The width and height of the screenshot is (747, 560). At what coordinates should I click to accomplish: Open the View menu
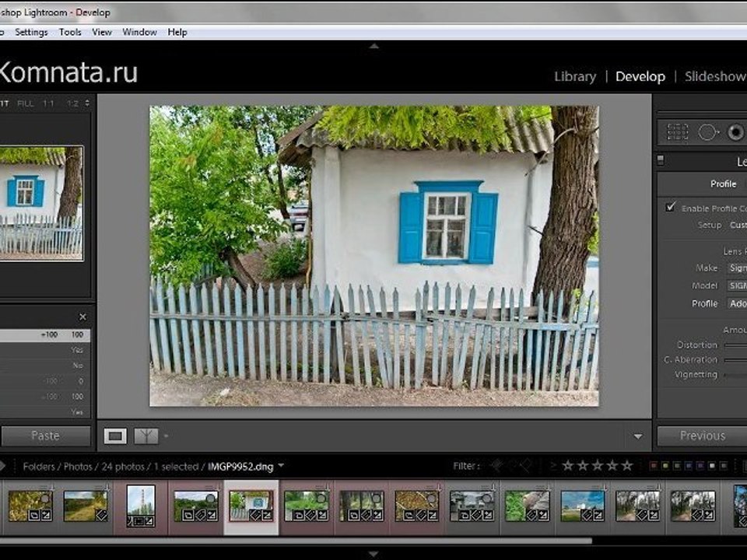coord(101,32)
